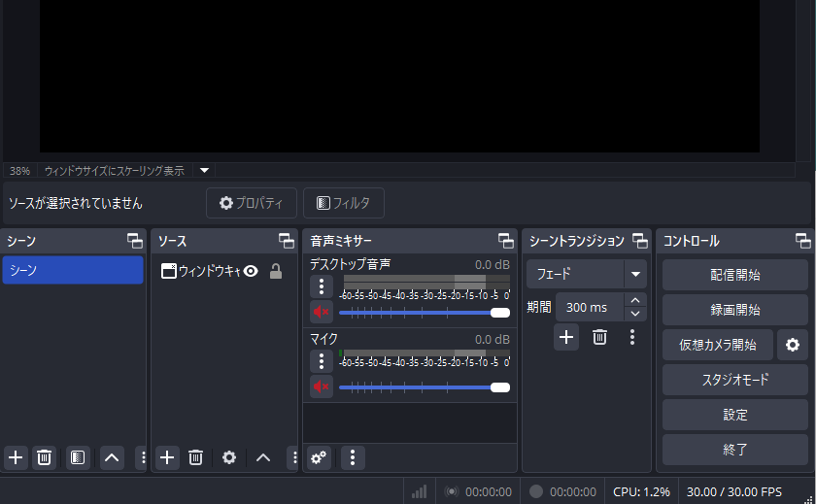816x504 pixels.
Task: Move the selected scene up with the arrow
Action: point(112,457)
